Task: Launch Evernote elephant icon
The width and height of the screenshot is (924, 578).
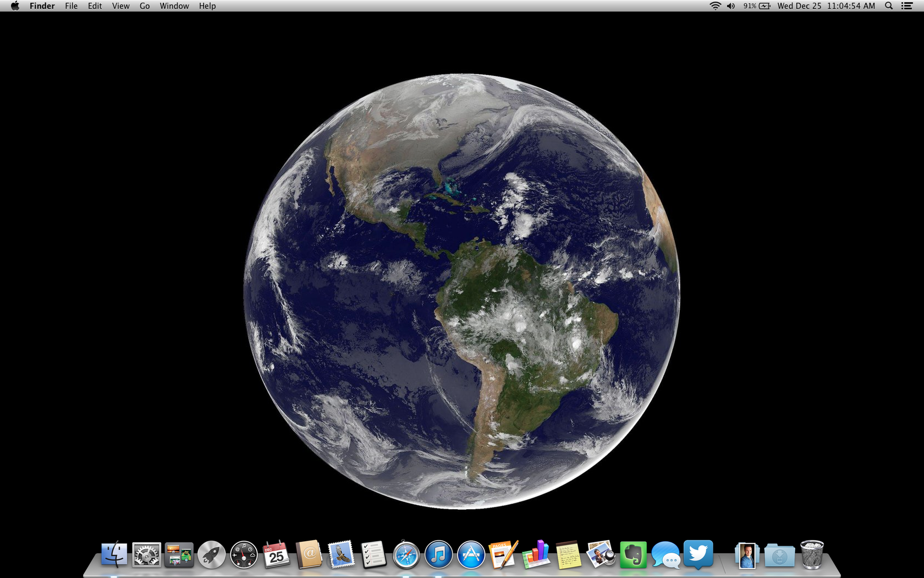Action: pos(633,555)
